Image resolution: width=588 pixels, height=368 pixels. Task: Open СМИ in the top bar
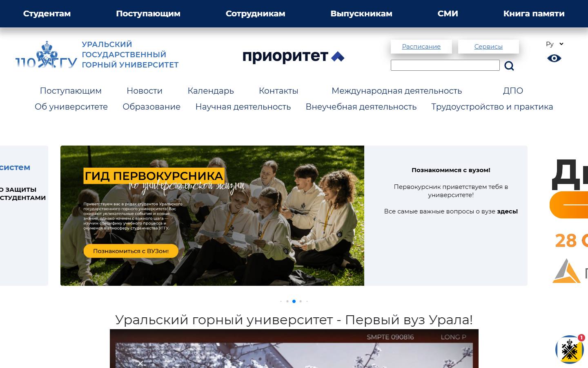click(448, 13)
